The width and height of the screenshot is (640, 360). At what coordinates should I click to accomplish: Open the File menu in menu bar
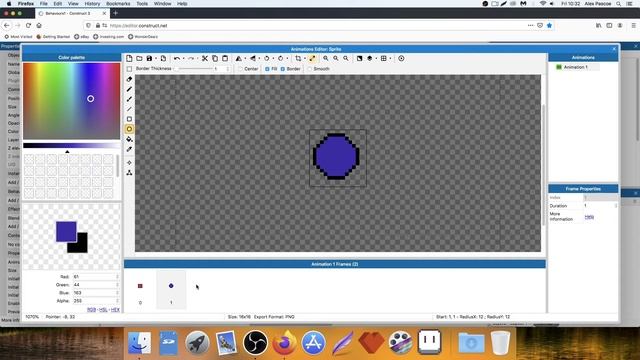point(44,4)
